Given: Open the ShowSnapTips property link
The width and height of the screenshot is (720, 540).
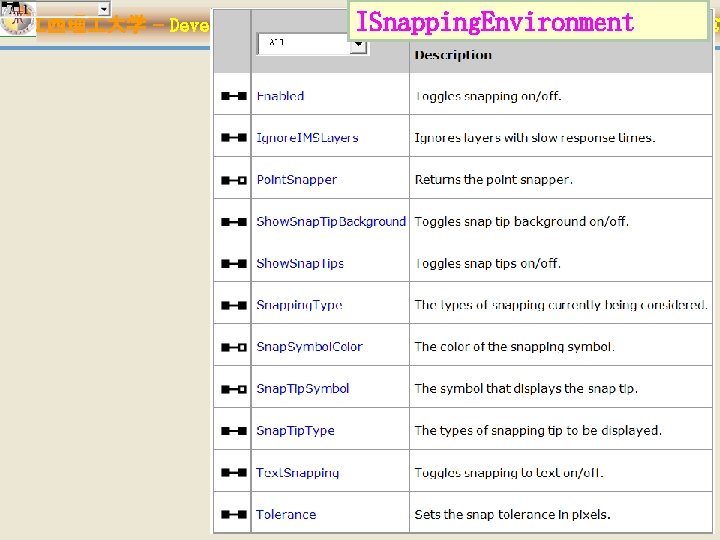Looking at the screenshot, I should (300, 264).
